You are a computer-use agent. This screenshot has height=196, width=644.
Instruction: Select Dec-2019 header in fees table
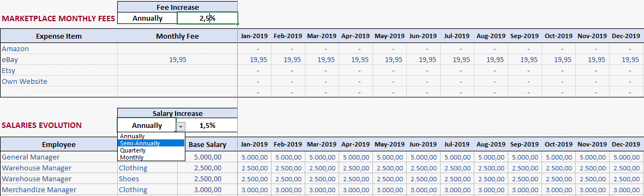(626, 36)
